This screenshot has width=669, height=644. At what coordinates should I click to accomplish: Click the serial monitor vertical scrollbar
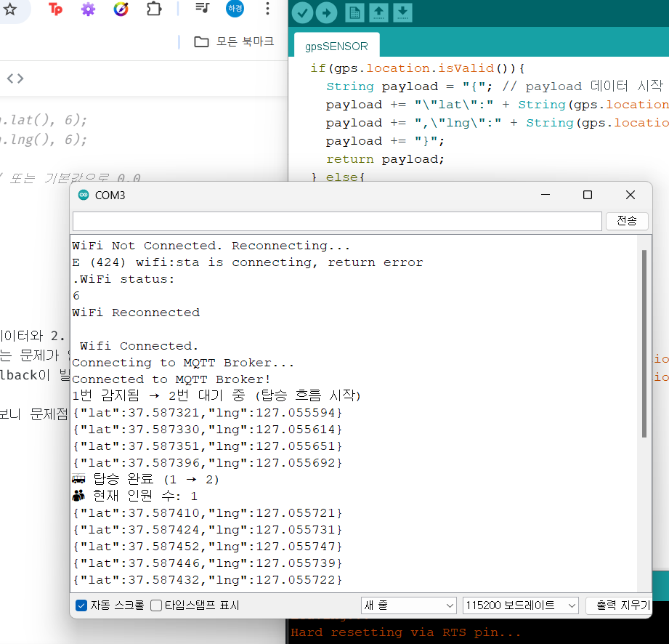(644, 344)
